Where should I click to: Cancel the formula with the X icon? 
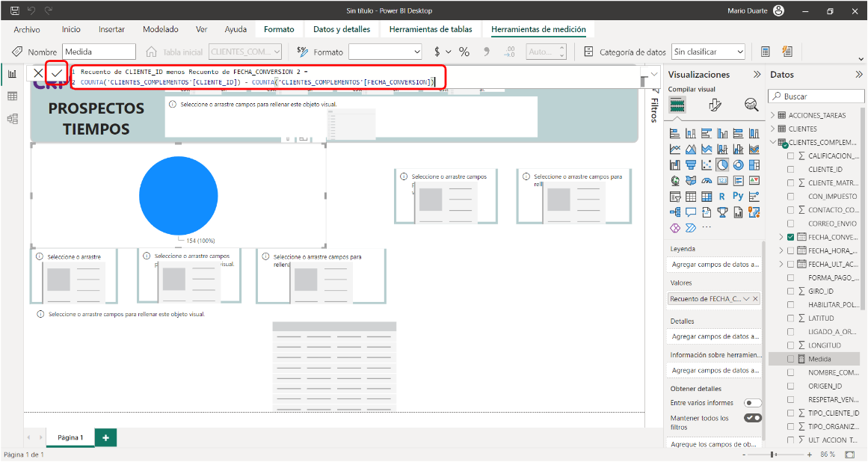point(38,73)
